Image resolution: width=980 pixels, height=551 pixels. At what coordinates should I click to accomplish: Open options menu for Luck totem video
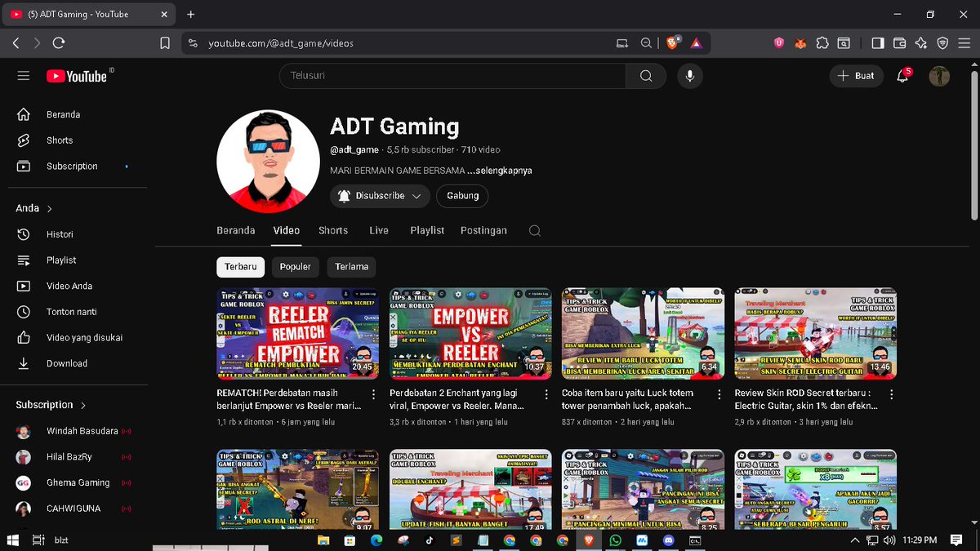(719, 394)
